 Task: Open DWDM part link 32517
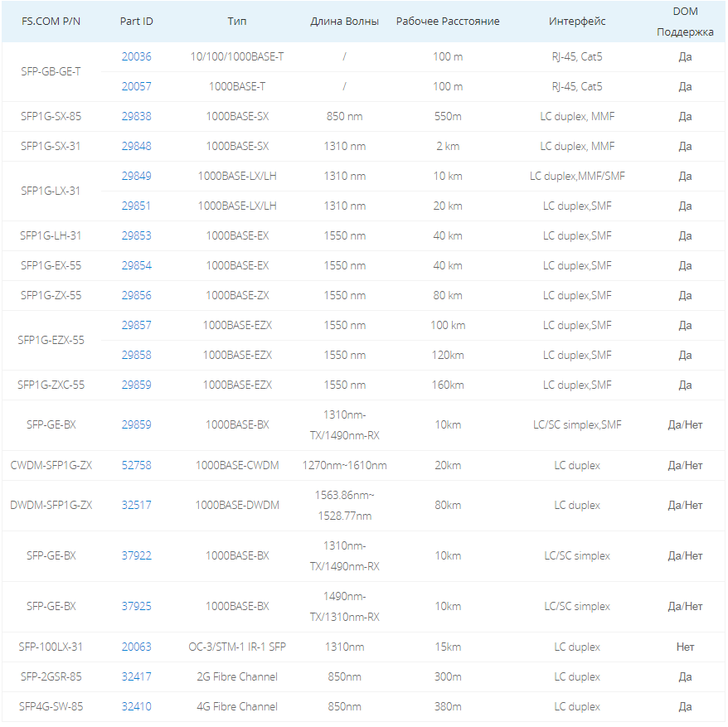click(136, 505)
